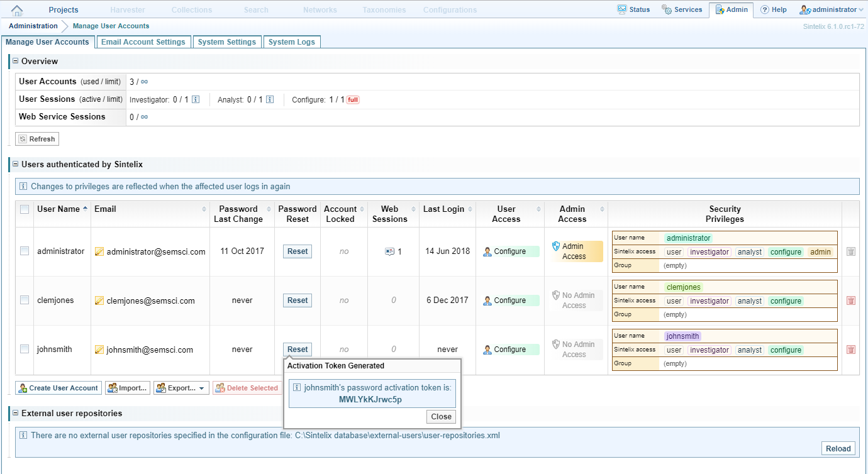Select Manage User Accounts tab

(48, 42)
